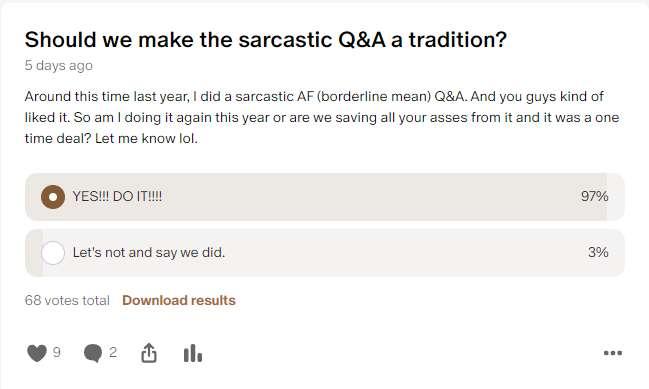Click the right end of the 97% result bar
Viewport: 649px width, 389px height.
[x=603, y=197]
